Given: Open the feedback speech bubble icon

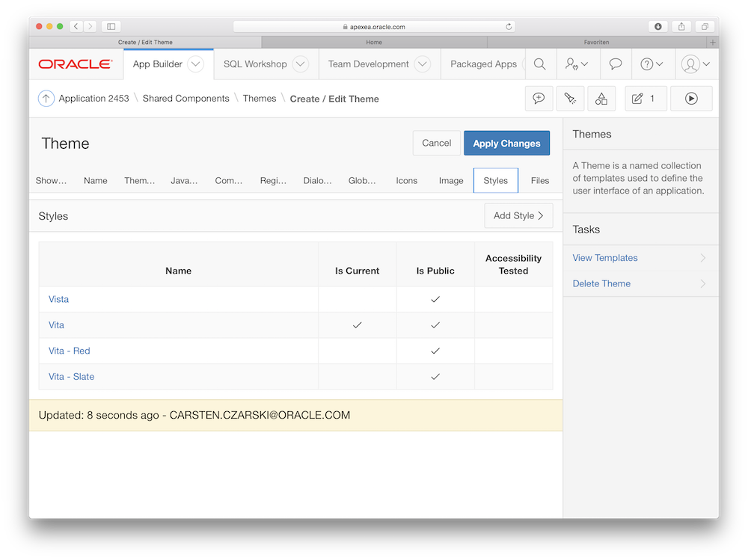Looking at the screenshot, I should [615, 64].
